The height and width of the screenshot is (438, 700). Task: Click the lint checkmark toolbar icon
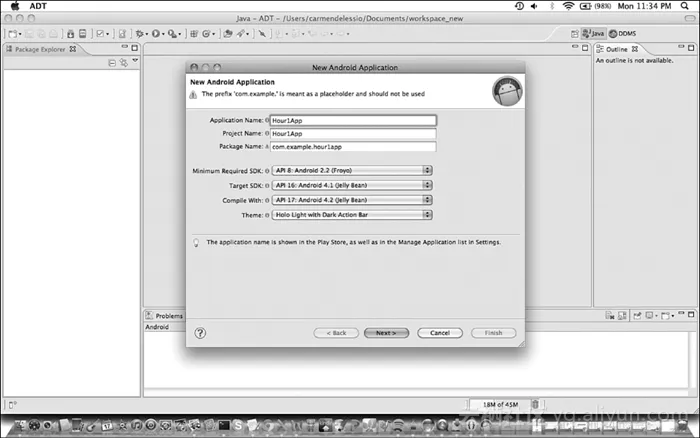(x=100, y=34)
